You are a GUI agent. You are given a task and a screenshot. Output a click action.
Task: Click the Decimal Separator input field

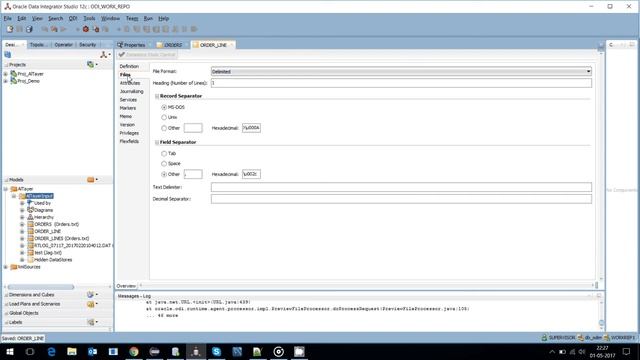401,199
